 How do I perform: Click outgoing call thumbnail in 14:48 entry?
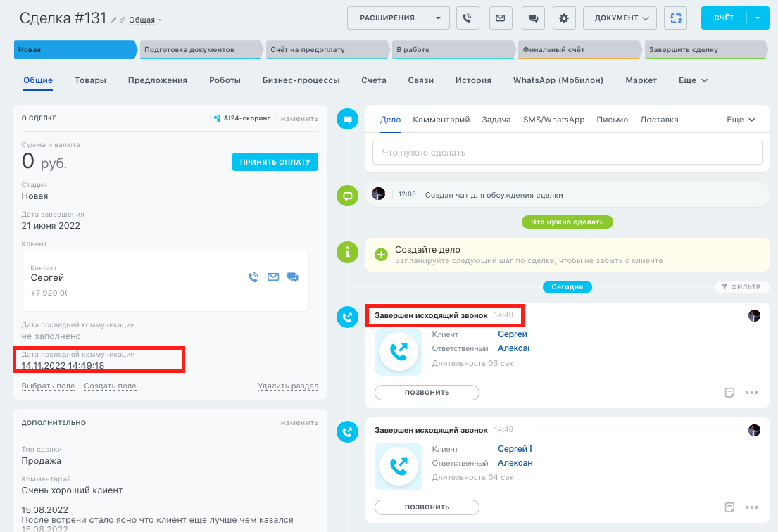[399, 467]
